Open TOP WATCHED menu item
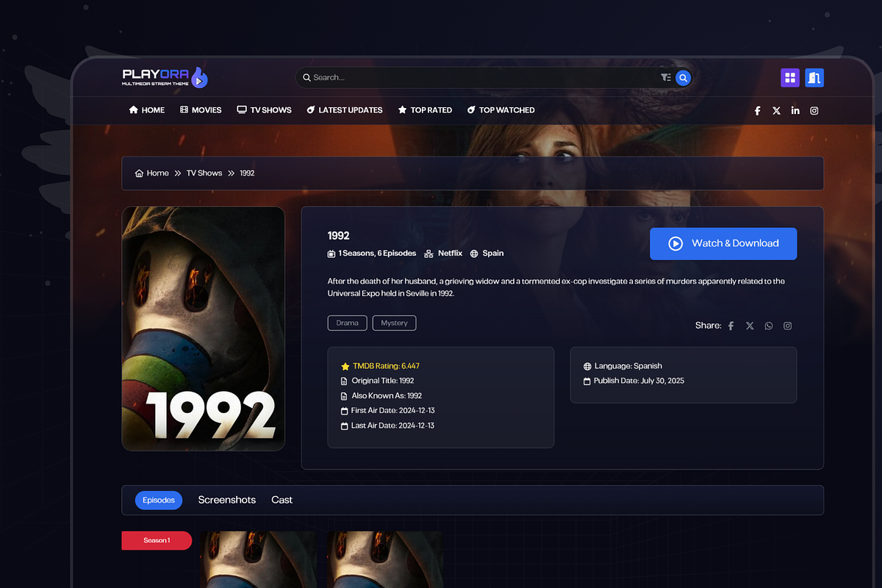882x588 pixels. point(501,110)
